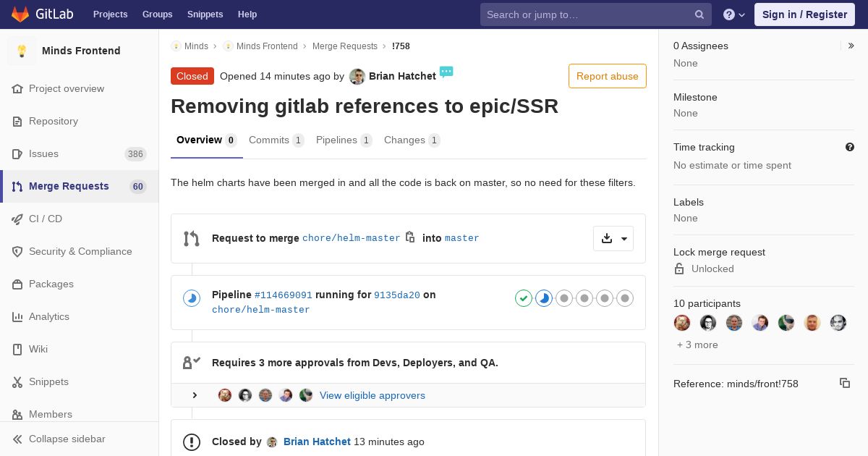
Task: Open Help in top navigation
Action: 247,14
